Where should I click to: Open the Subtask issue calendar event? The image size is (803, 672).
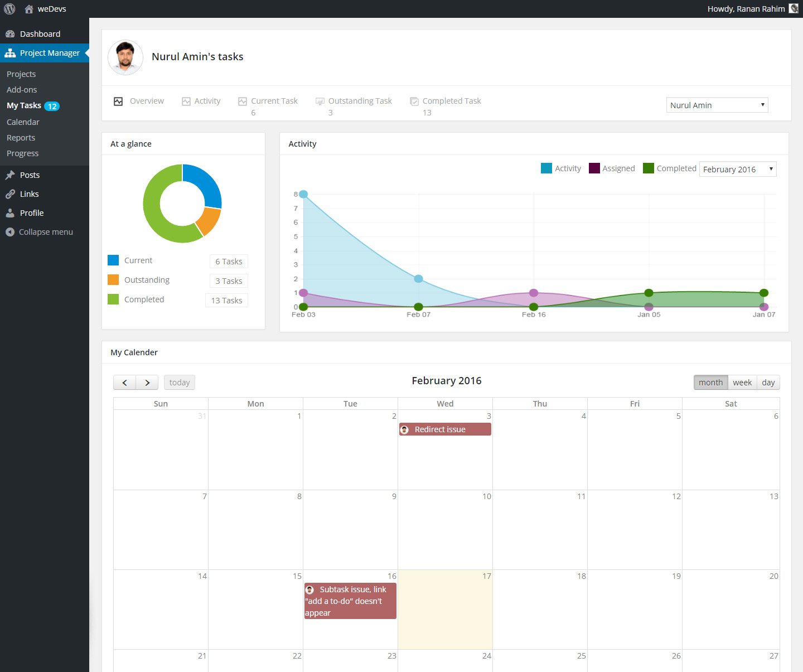pos(350,601)
